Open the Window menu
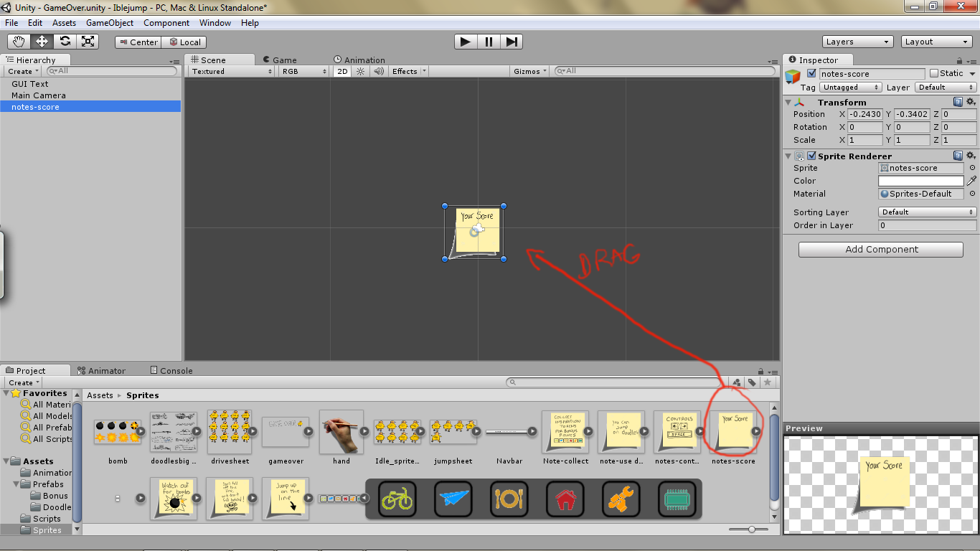This screenshot has width=980, height=551. tap(215, 23)
